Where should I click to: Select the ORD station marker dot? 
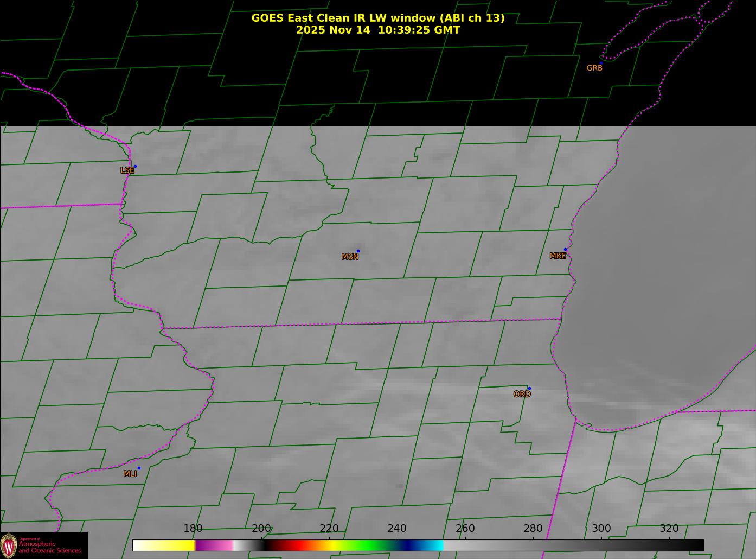(529, 388)
